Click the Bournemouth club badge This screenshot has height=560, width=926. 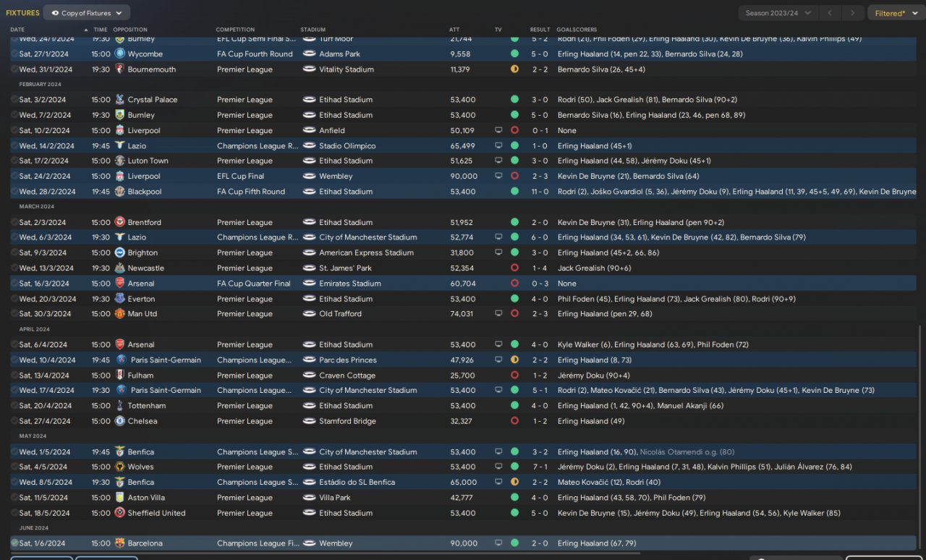click(x=119, y=69)
